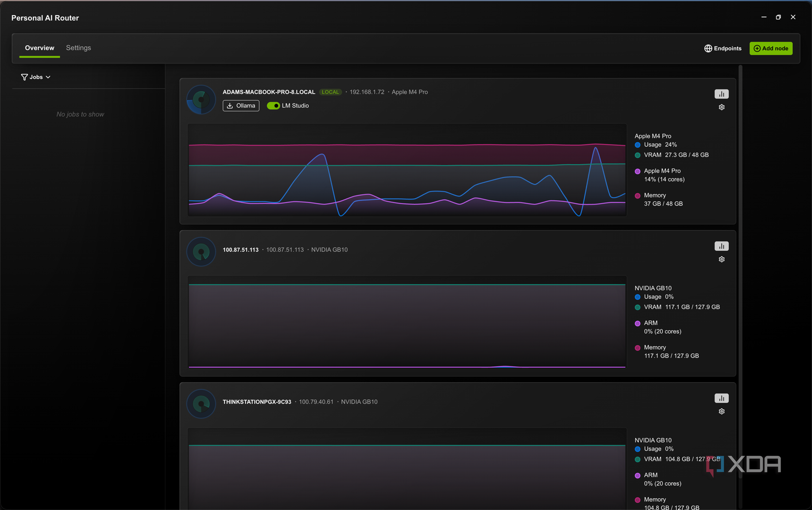Image resolution: width=812 pixels, height=510 pixels.
Task: Open gear settings for ADAMS-MACBOOK-PRO-8.LOCAL node
Action: pyautogui.click(x=721, y=107)
